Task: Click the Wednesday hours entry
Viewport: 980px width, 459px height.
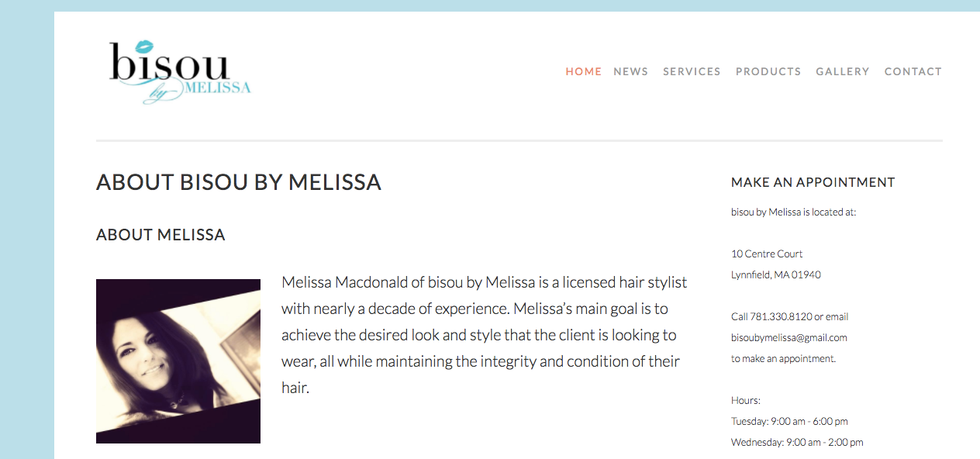Action: point(797,442)
